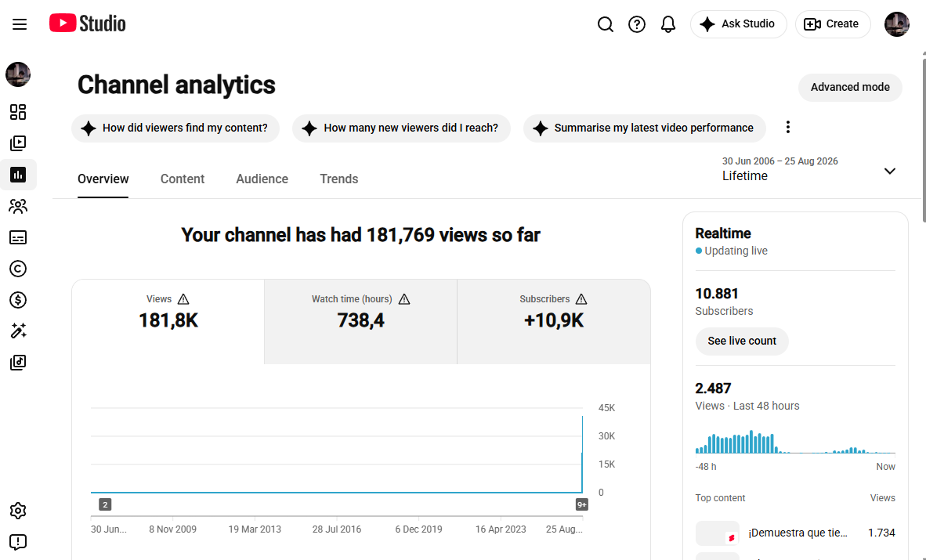Open Earn monetization icon in sidebar
The height and width of the screenshot is (560, 926).
(18, 300)
